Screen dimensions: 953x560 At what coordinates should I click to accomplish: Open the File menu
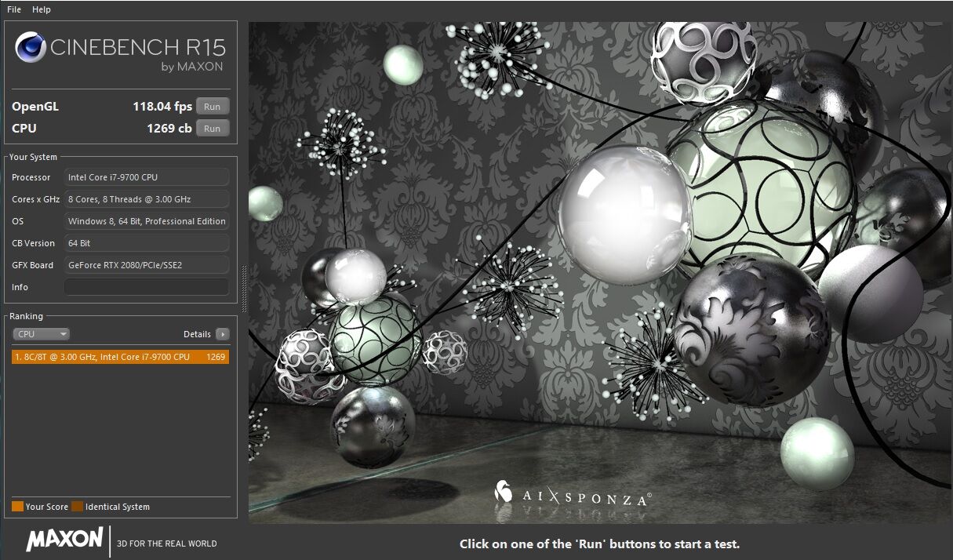[14, 9]
